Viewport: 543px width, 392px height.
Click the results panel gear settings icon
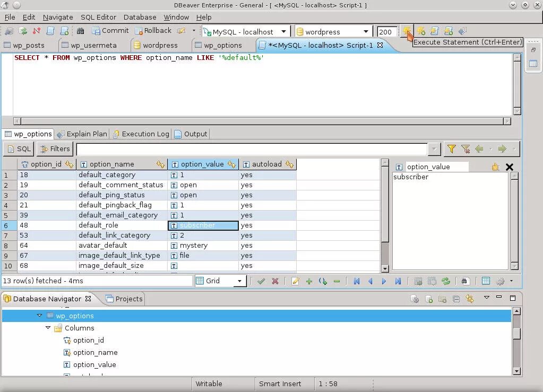[x=500, y=281]
